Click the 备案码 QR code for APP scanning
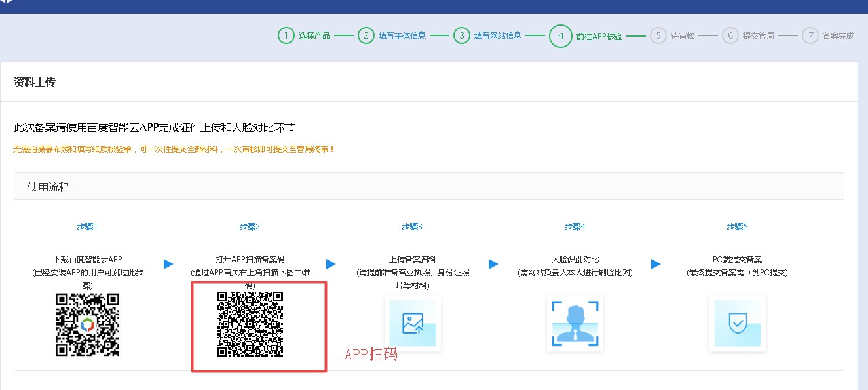Screen dimensions: 868x390 pos(250,324)
